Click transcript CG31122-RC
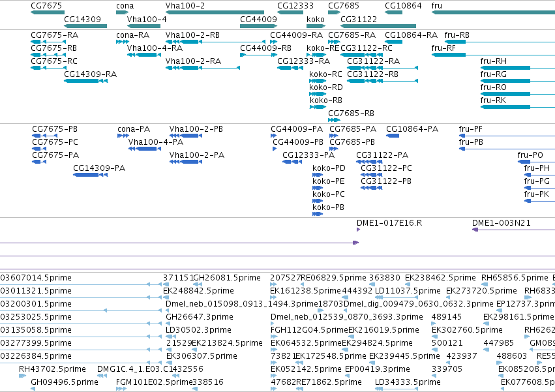Screen dimensions: 555x392 367,48
